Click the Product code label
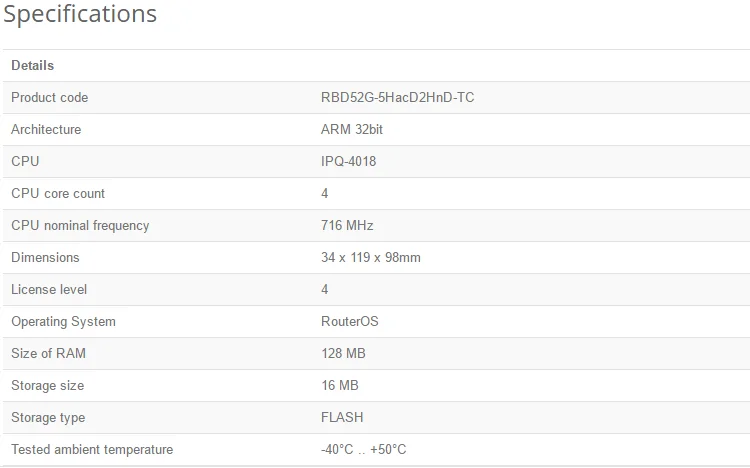Viewport: 750px width, 468px height. pyautogui.click(x=50, y=98)
